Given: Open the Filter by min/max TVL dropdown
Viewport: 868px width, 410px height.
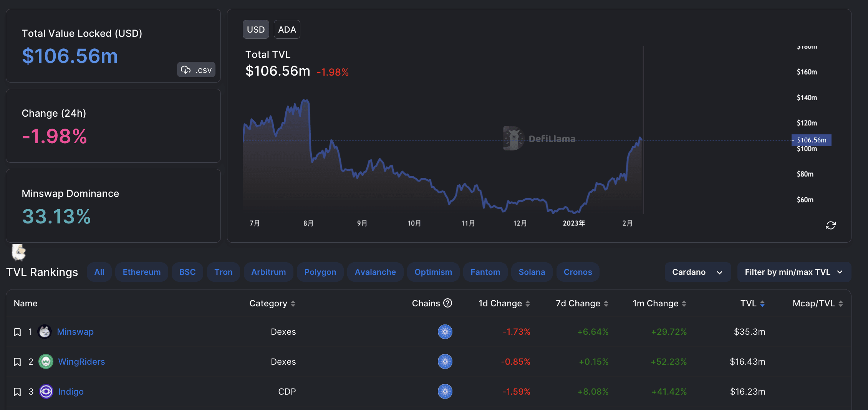Looking at the screenshot, I should [x=793, y=272].
